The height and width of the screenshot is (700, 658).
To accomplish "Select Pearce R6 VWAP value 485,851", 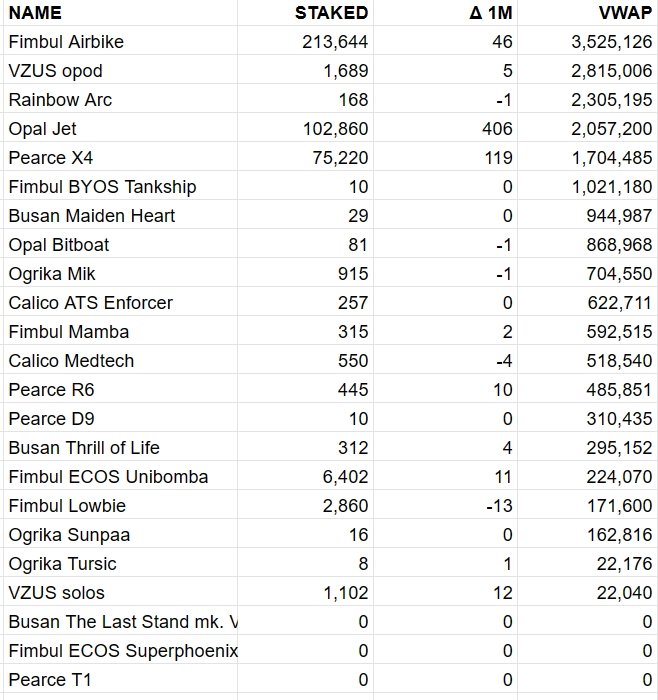I will pyautogui.click(x=610, y=390).
